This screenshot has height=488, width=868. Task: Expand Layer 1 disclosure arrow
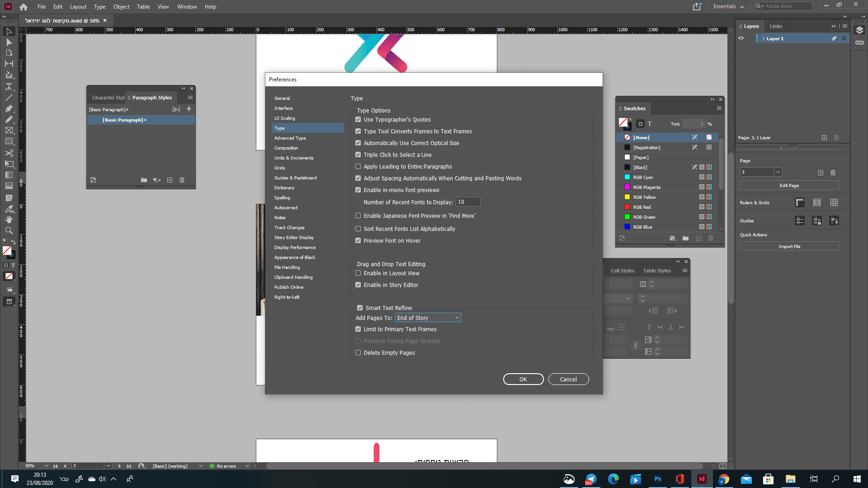point(764,38)
